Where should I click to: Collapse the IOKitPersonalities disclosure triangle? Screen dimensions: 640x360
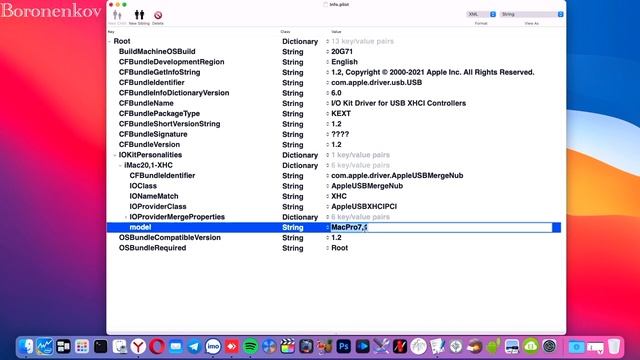[x=115, y=155]
